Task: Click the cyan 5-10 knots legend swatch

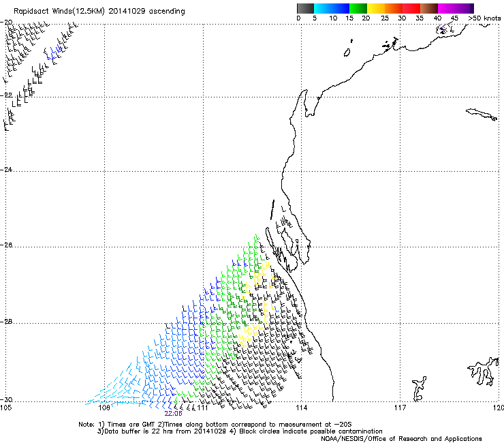Action: pyautogui.click(x=323, y=8)
